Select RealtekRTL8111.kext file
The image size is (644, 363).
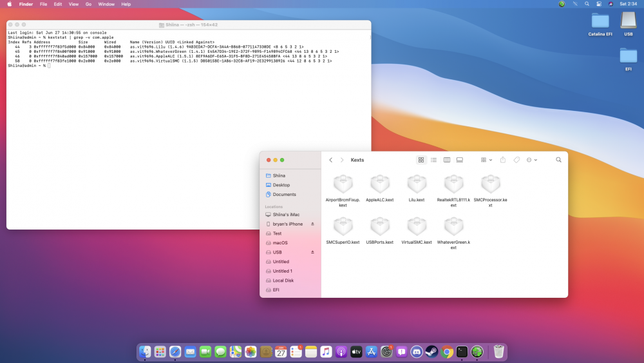(x=453, y=191)
